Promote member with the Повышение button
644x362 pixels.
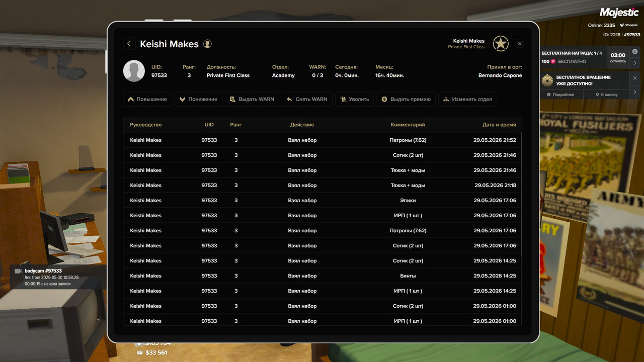pyautogui.click(x=147, y=99)
